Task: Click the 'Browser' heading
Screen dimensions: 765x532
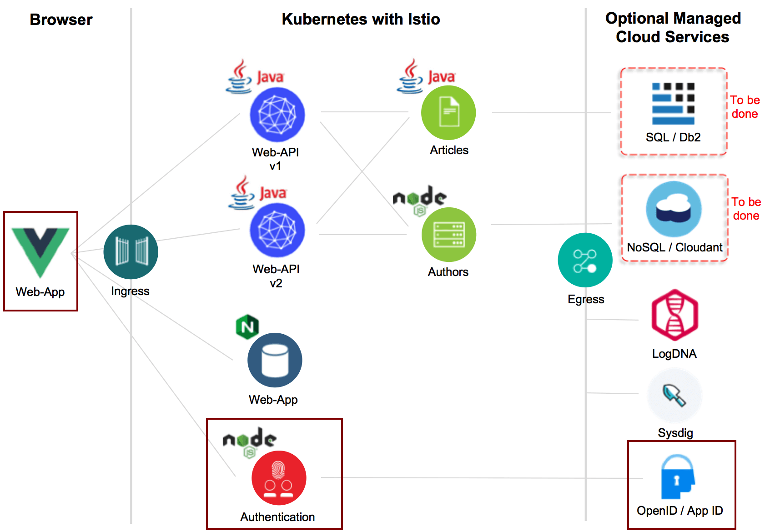Action: click(x=61, y=20)
